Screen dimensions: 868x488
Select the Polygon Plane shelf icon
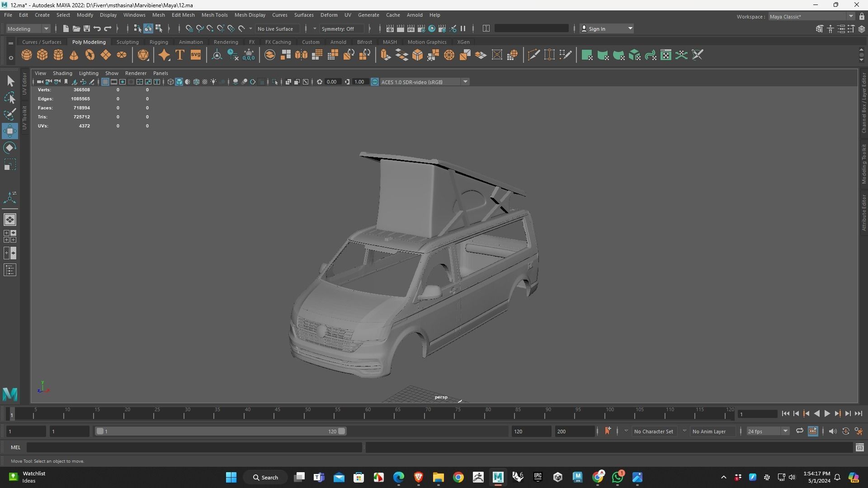click(x=106, y=55)
